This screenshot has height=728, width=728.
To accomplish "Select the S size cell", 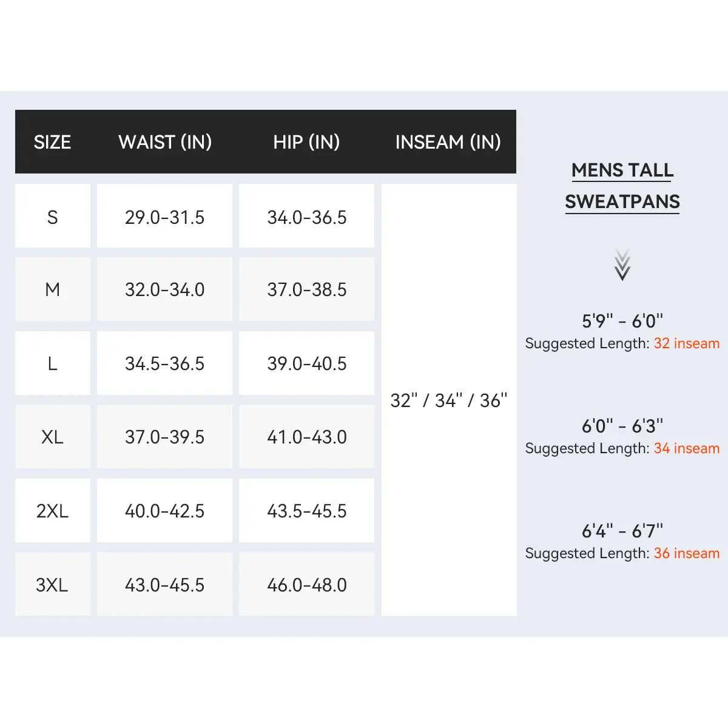I will pyautogui.click(x=53, y=216).
